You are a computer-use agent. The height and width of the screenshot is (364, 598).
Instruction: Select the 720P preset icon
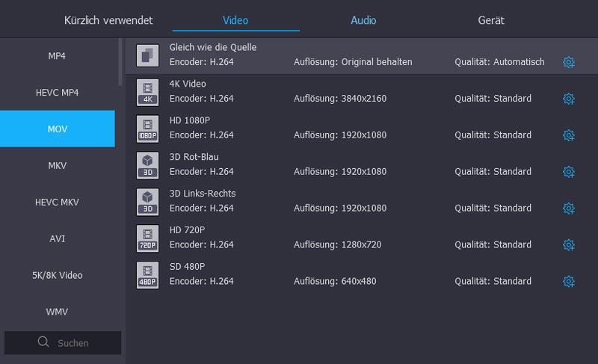[x=148, y=238]
